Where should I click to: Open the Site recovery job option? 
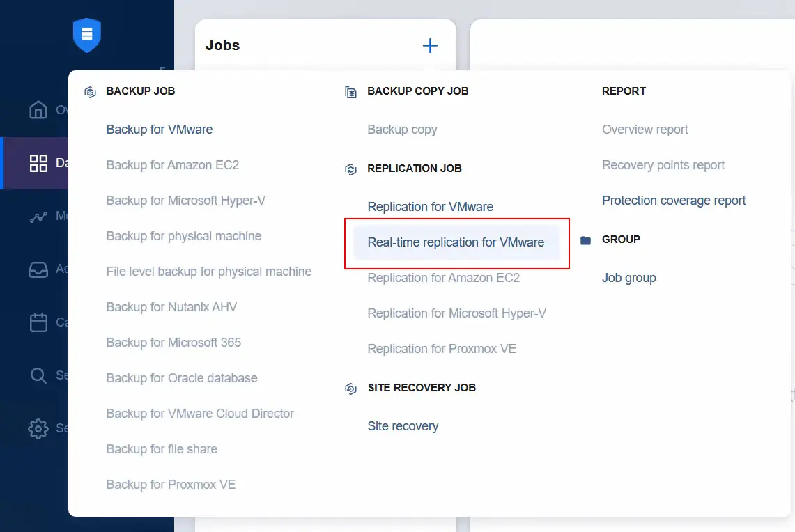(x=403, y=425)
